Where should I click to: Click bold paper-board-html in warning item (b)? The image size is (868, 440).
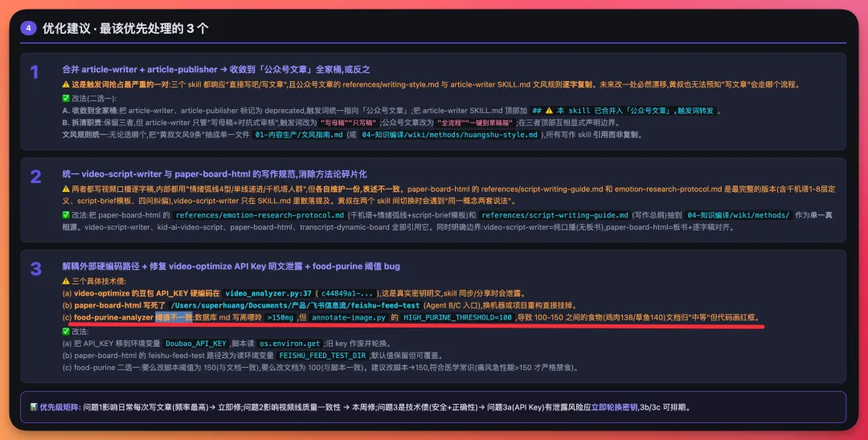click(x=108, y=306)
